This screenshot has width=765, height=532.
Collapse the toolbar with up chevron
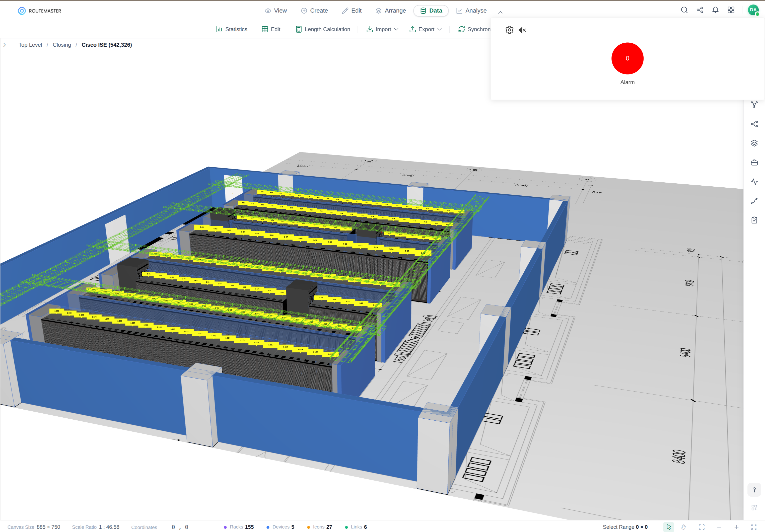tap(500, 12)
